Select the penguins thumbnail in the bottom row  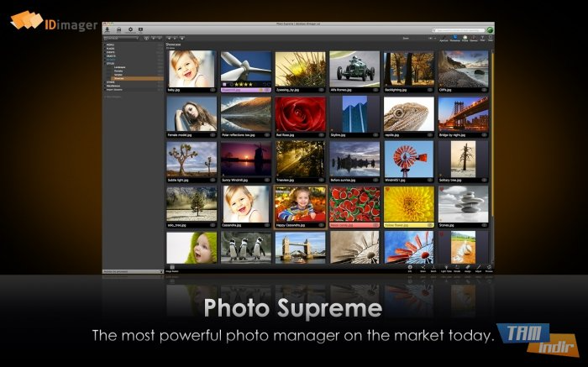(246, 248)
